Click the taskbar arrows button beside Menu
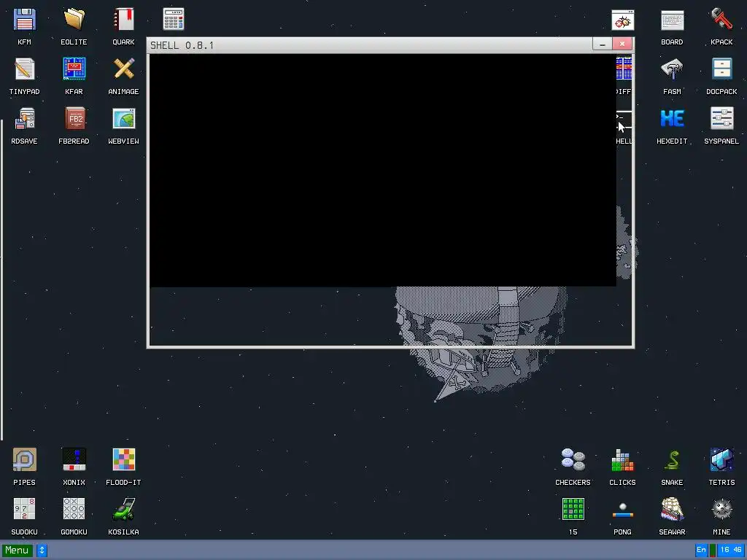The width and height of the screenshot is (747, 560). pyautogui.click(x=42, y=551)
